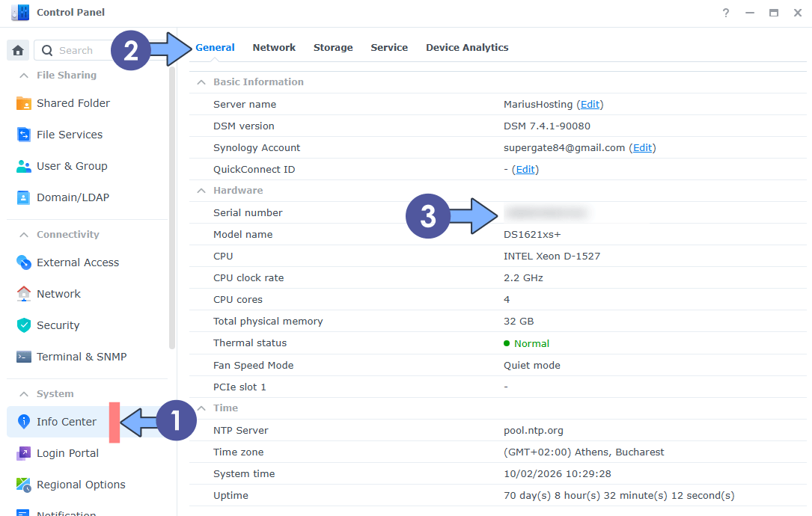
Task: Edit the server name
Action: pos(590,105)
